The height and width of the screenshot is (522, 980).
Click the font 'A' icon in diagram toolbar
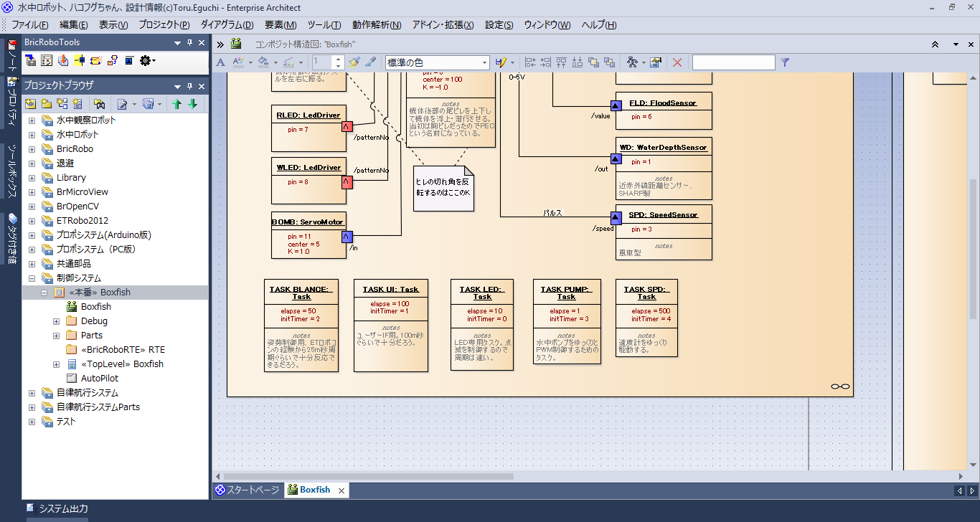point(221,63)
